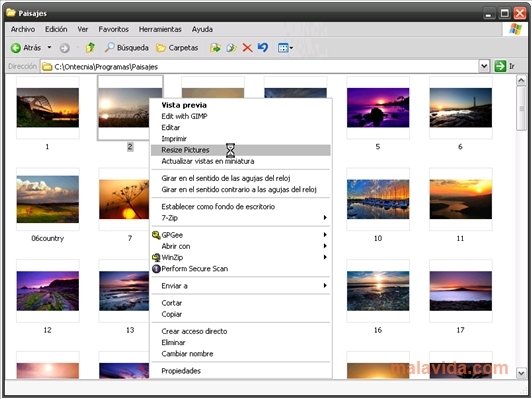Select thumbnail of image 10
This screenshot has height=399, width=532.
[x=378, y=199]
